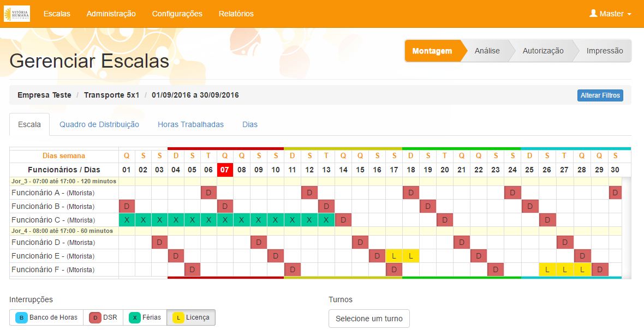This screenshot has height=330, width=644.
Task: Open the Administração menu
Action: click(111, 14)
